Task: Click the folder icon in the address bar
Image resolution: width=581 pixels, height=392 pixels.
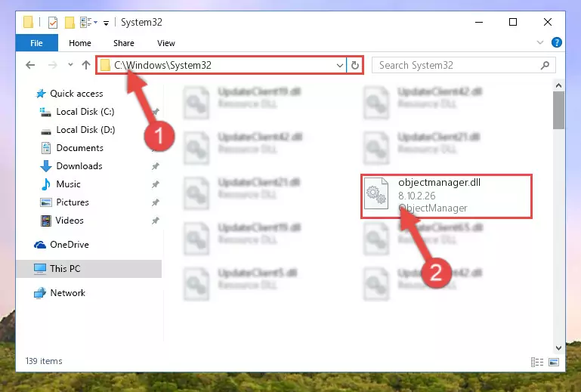Action: 105,65
